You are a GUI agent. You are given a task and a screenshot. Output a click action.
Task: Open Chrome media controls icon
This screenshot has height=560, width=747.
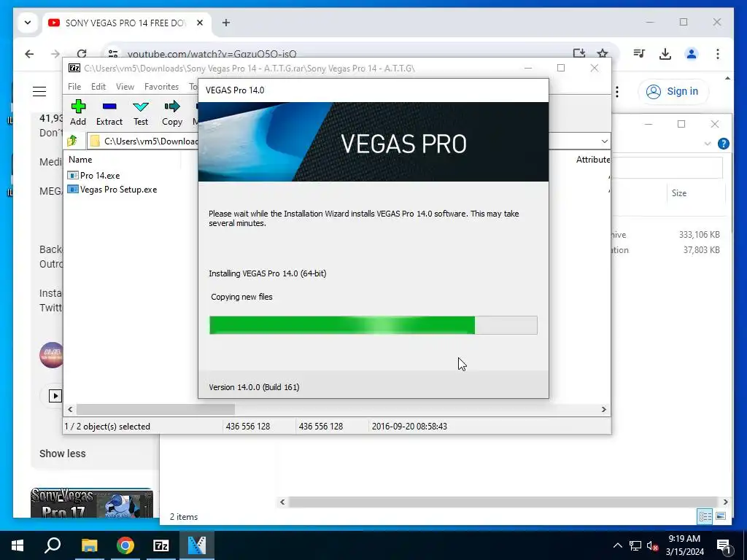[x=639, y=54]
